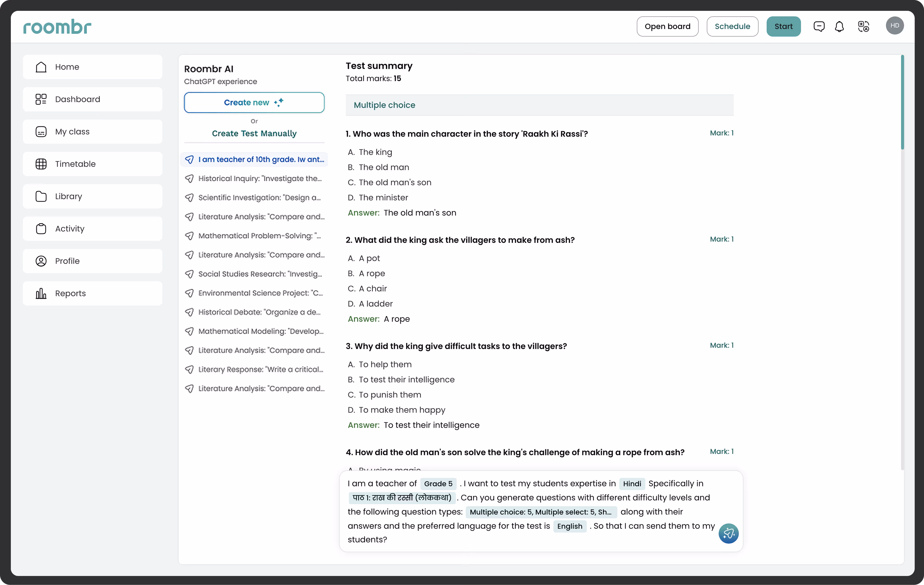Viewport: 924px width, 585px height.
Task: Click the language translate icon
Action: click(x=863, y=26)
